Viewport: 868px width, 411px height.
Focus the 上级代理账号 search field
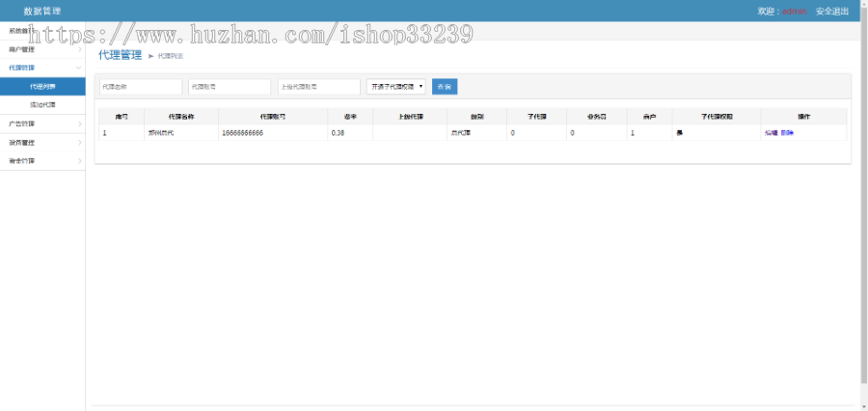[x=319, y=87]
